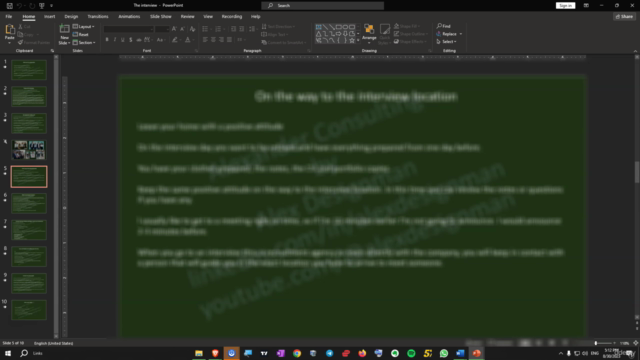Click the font color A button
Screen dimensions: 640x360
pyautogui.click(x=187, y=40)
